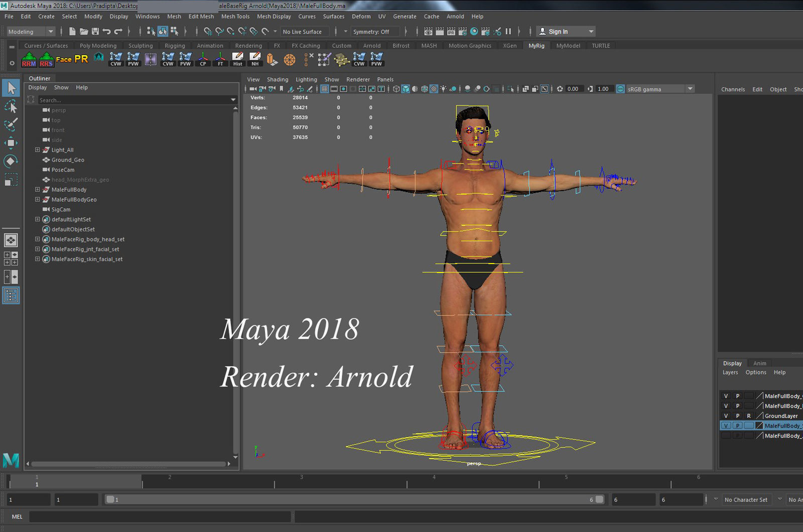Open the Modeling menu set dropdown
Image resolution: width=803 pixels, height=532 pixels.
31,32
